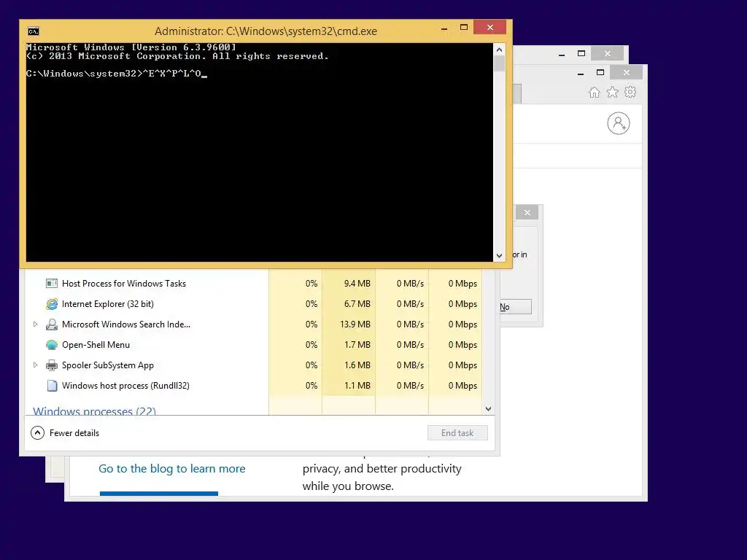Click Windows host process (Rundll32) icon

point(52,386)
